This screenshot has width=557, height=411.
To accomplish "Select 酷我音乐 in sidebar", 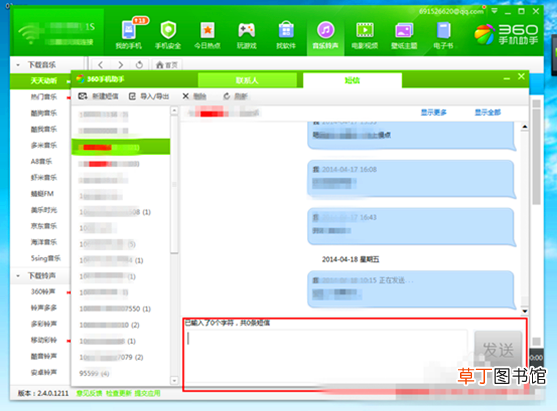I will point(43,129).
